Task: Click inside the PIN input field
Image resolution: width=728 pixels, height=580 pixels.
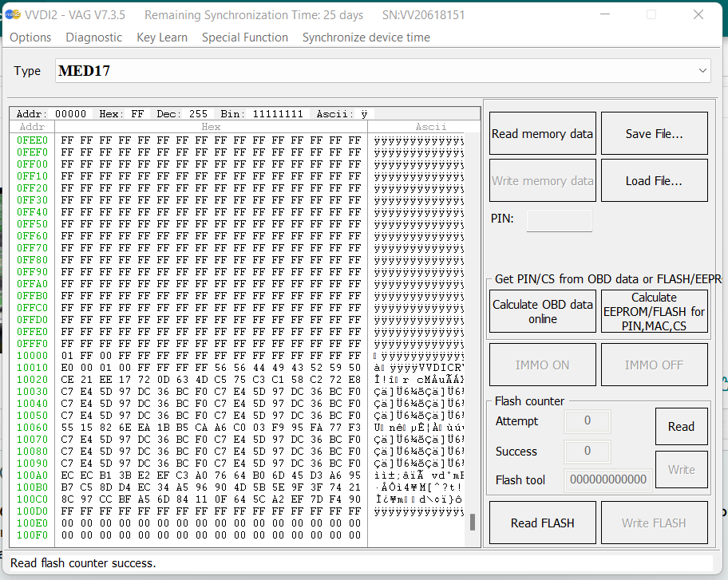Action: coord(560,220)
